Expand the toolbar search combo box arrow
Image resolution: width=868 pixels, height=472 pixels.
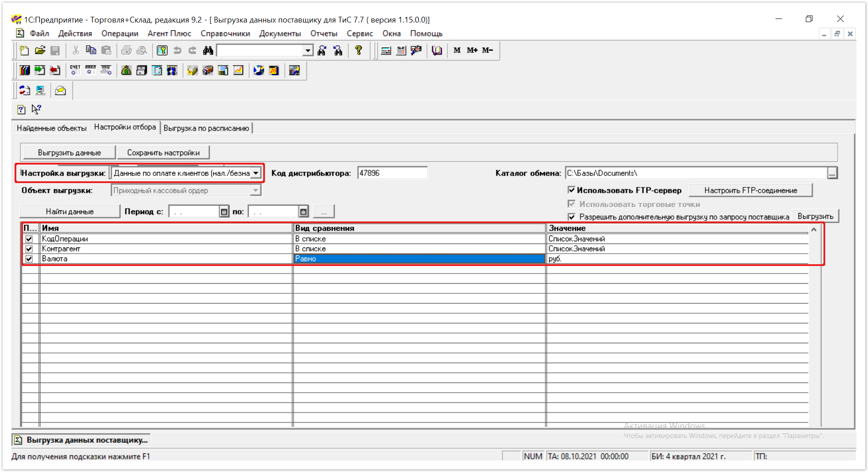(x=308, y=51)
